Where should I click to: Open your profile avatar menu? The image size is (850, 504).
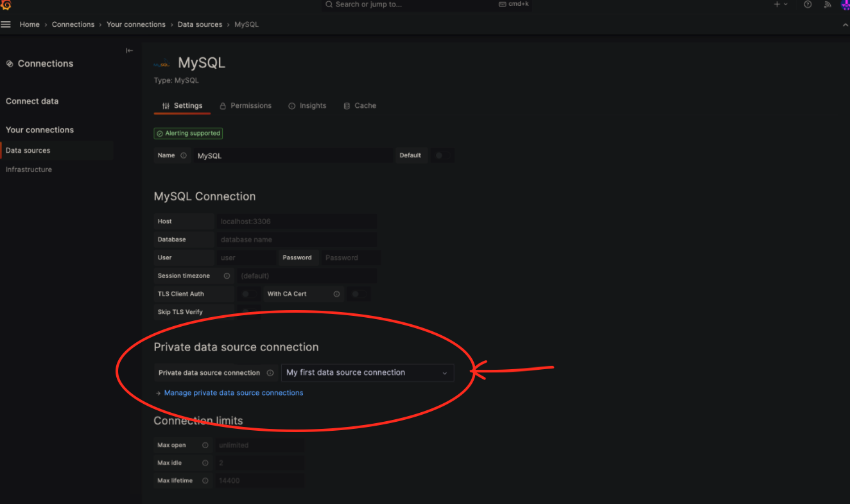click(844, 5)
